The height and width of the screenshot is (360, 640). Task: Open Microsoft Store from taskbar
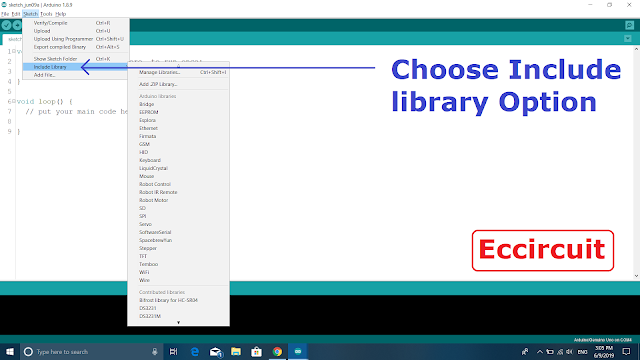tap(256, 351)
